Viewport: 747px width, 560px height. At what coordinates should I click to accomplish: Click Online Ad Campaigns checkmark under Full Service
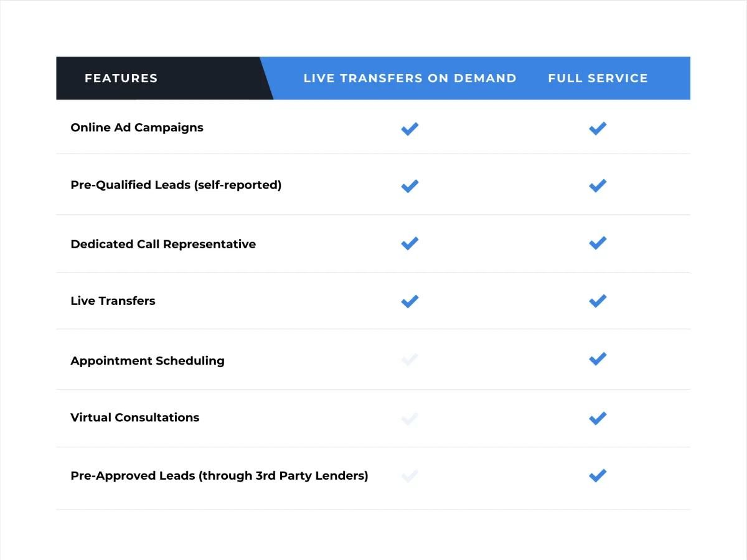pyautogui.click(x=598, y=129)
